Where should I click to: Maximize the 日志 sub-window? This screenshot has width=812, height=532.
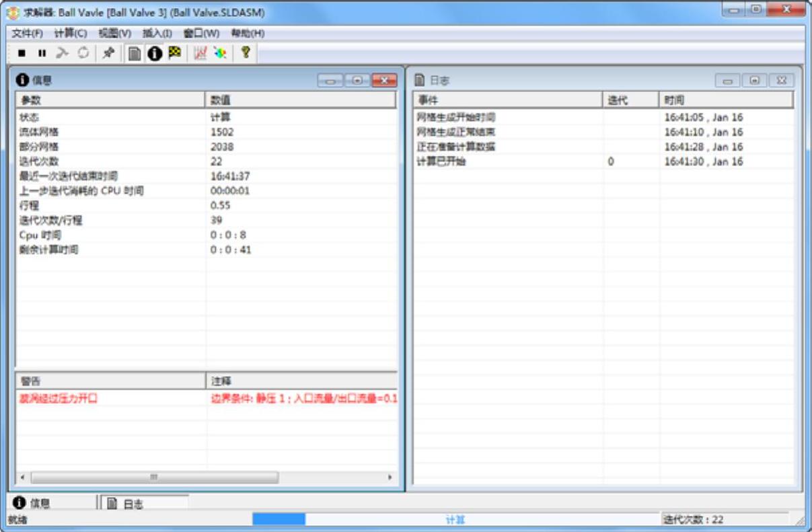click(754, 81)
